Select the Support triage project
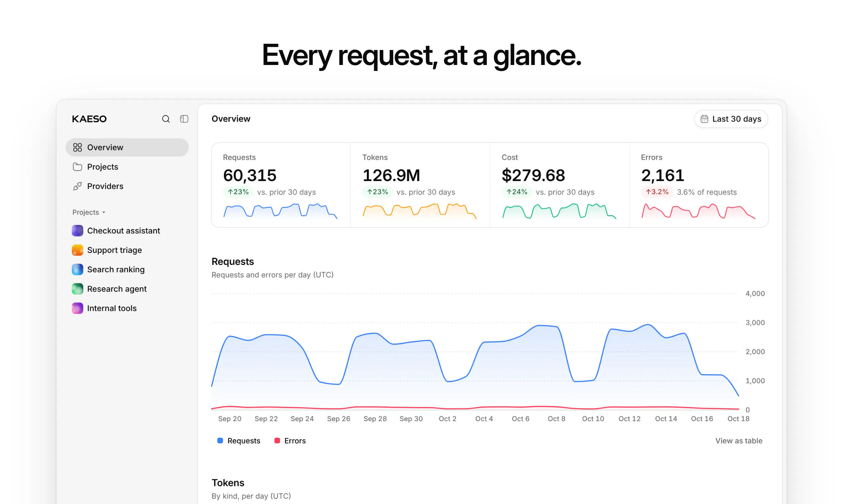The height and width of the screenshot is (504, 843). [127, 250]
